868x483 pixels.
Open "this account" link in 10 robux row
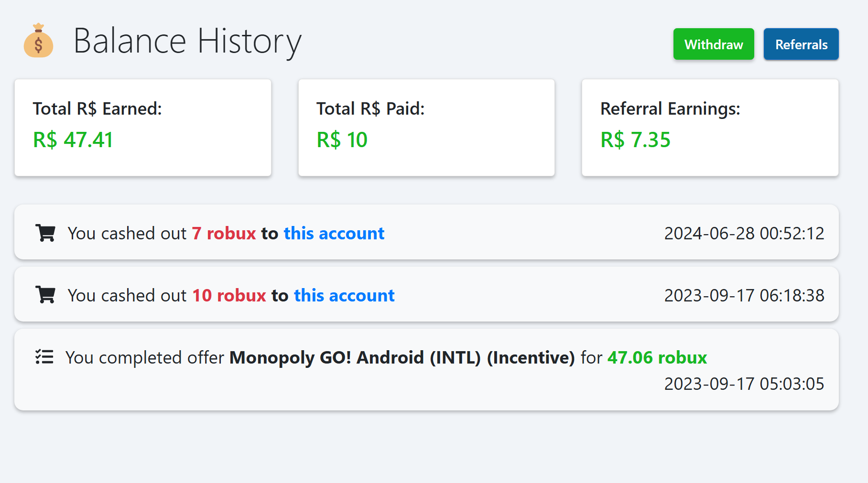[344, 295]
